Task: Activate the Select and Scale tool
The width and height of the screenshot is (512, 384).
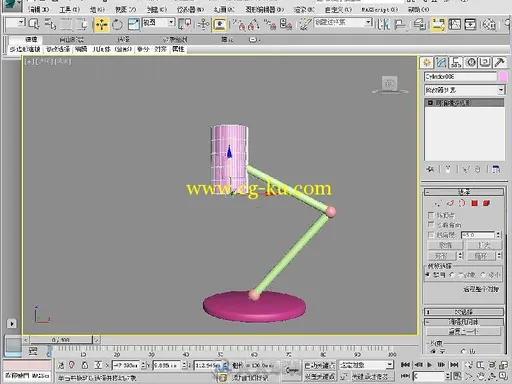Action: (x=134, y=24)
